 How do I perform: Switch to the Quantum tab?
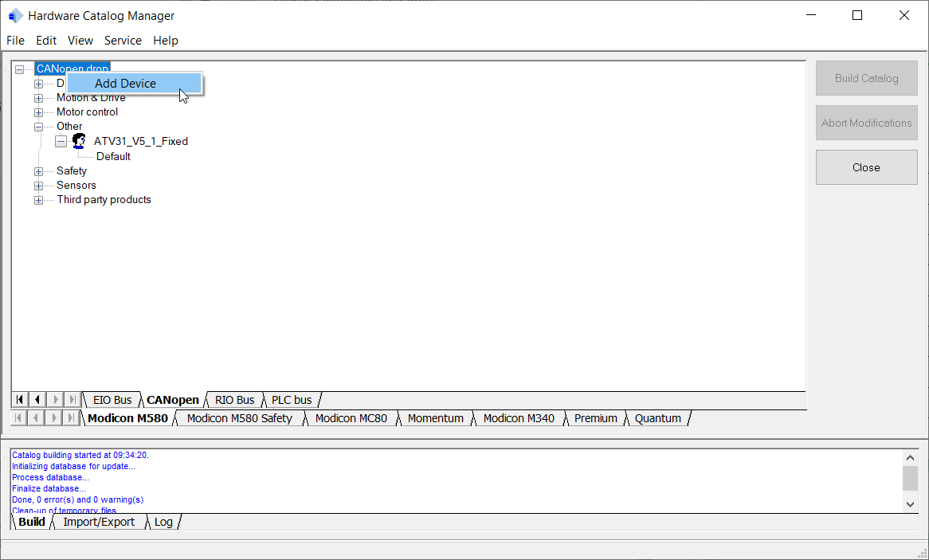point(657,418)
